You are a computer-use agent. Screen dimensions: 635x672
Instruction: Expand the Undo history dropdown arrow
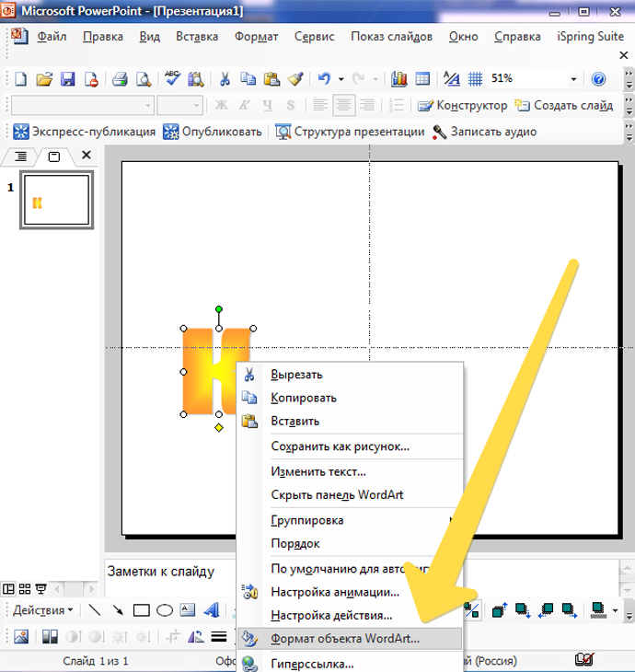click(x=341, y=79)
